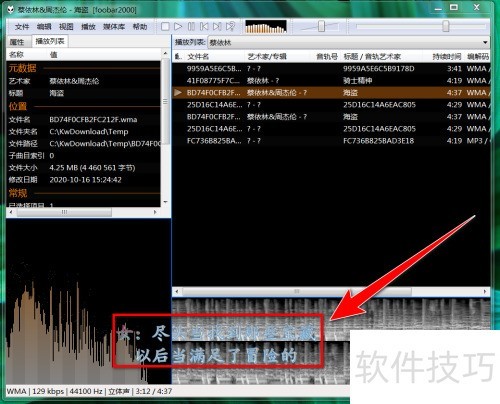This screenshot has width=500, height=404.
Task: Click properties panel scroll-down arrow
Action: (166, 202)
